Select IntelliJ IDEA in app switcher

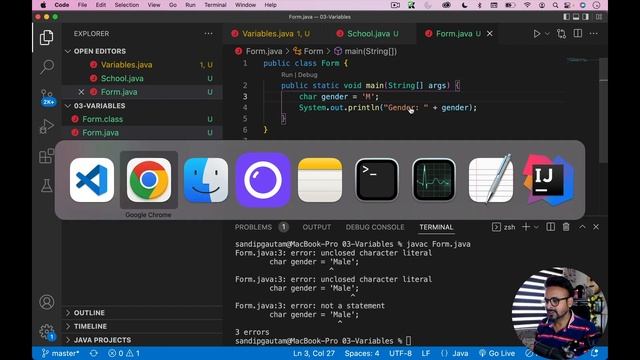pos(548,180)
